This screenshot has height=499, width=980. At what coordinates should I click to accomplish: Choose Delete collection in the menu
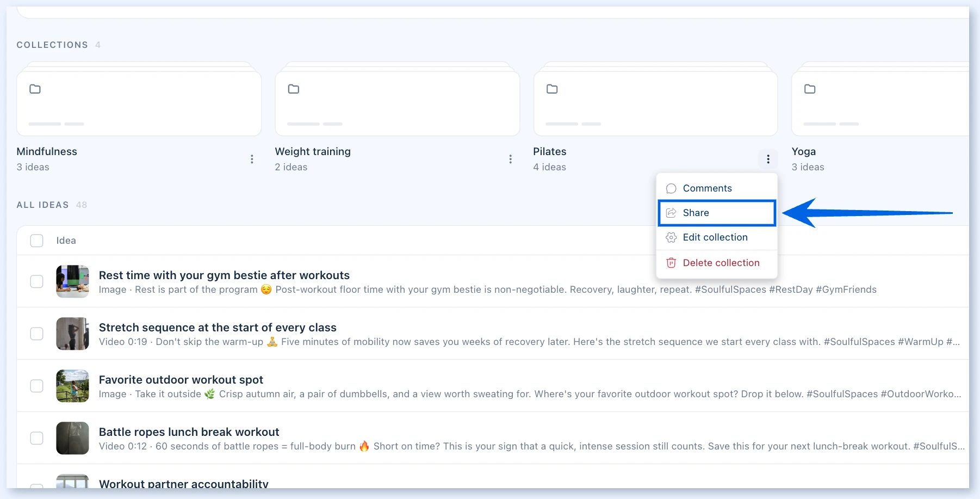tap(717, 263)
